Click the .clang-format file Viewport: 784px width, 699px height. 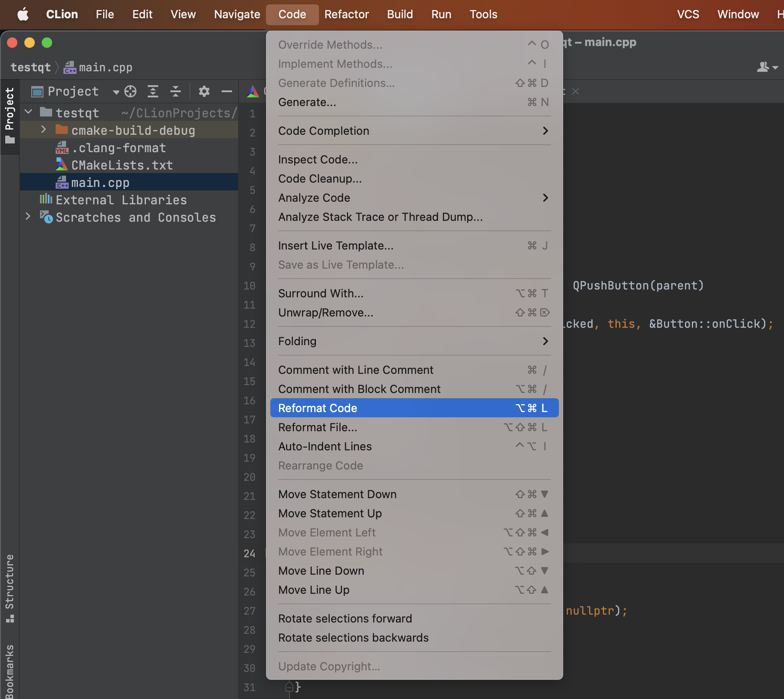click(x=118, y=148)
